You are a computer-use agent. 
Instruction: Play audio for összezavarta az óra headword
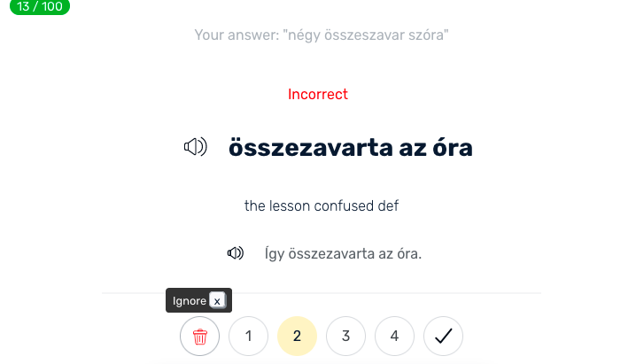tap(196, 147)
